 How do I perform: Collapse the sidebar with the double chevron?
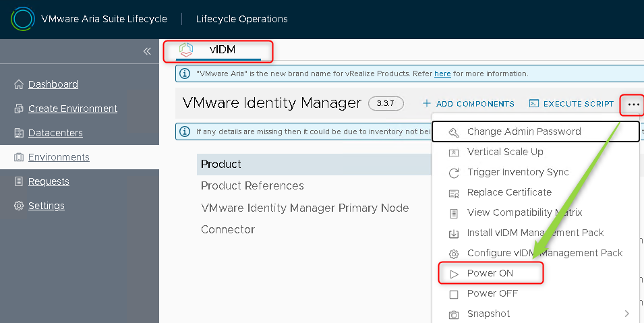(x=147, y=51)
